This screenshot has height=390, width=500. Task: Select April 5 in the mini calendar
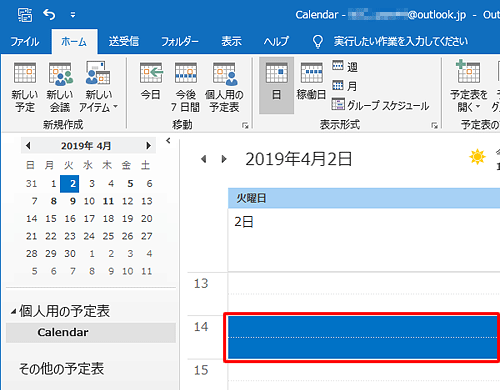pyautogui.click(x=130, y=184)
